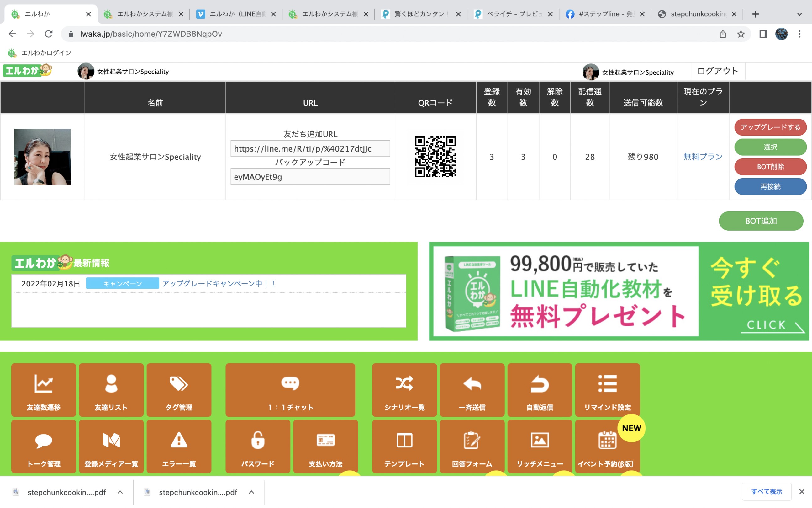Open the イベント予約(β版) event booking tile

(608, 446)
